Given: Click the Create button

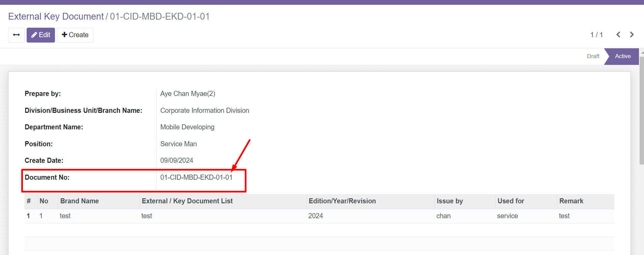Looking at the screenshot, I should pyautogui.click(x=75, y=35).
